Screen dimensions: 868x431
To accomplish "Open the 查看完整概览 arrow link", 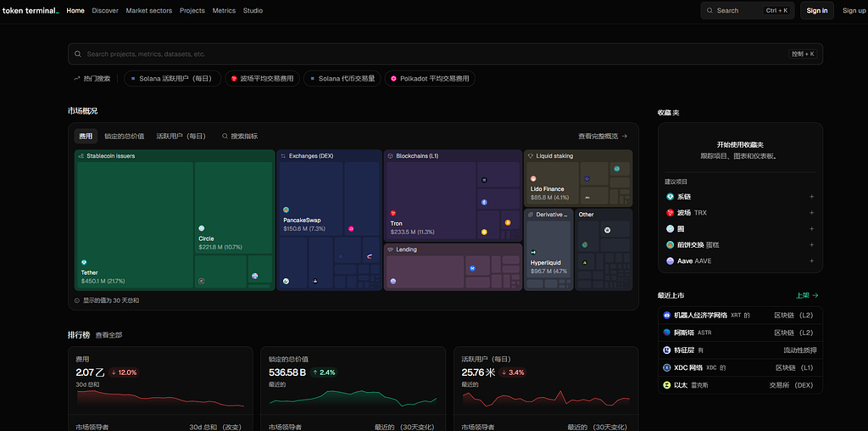I will pos(603,136).
